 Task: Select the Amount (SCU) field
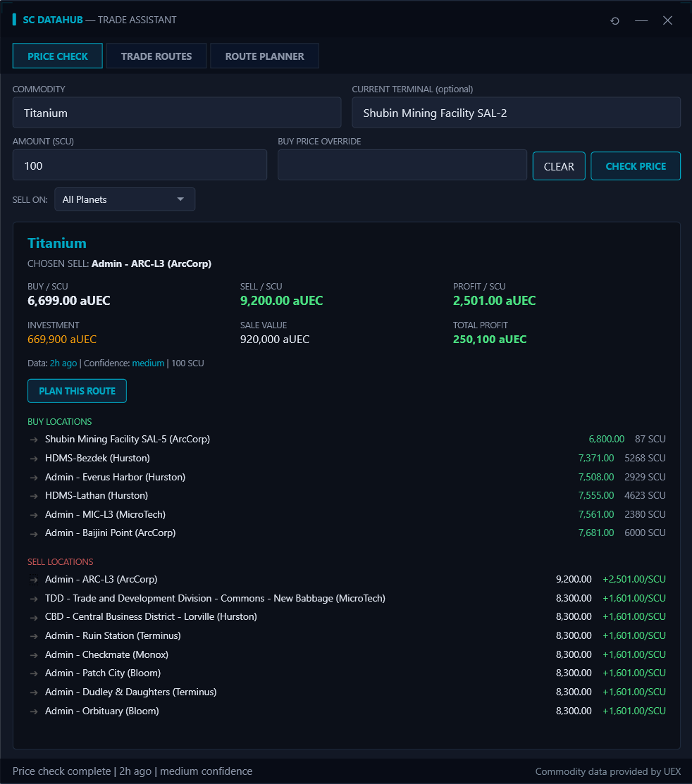point(140,165)
